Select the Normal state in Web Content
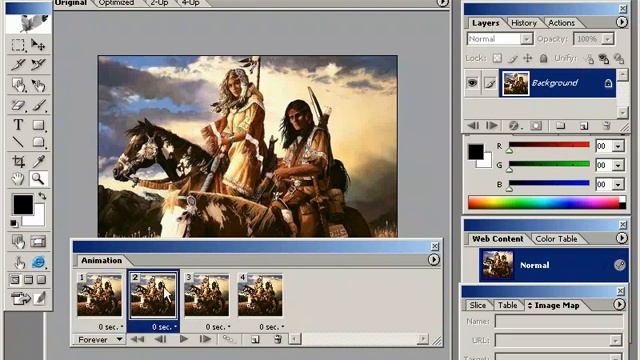The height and width of the screenshot is (360, 640). (x=554, y=265)
